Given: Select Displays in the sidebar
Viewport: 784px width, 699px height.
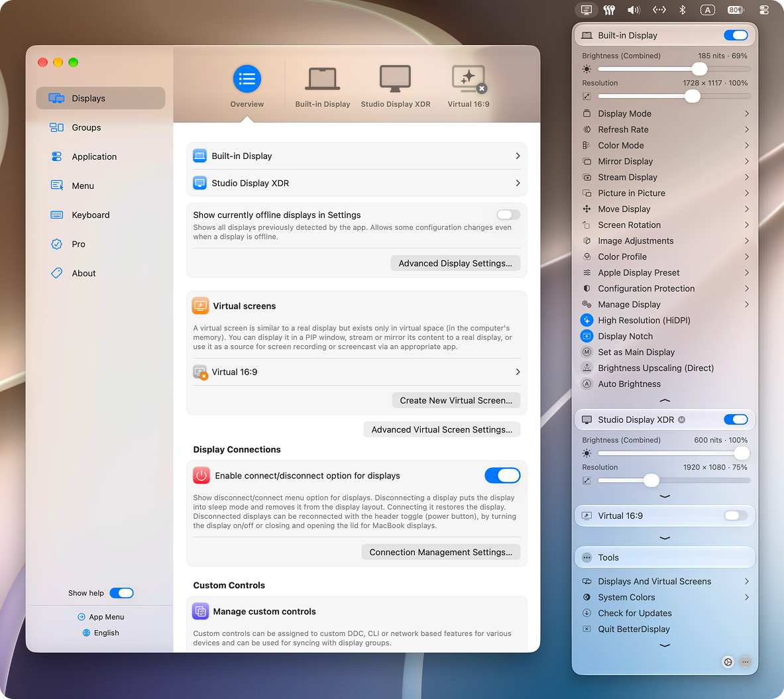Looking at the screenshot, I should pos(101,98).
